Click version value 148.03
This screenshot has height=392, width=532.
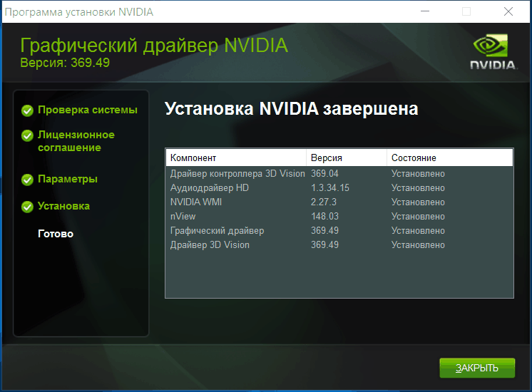pyautogui.click(x=324, y=217)
